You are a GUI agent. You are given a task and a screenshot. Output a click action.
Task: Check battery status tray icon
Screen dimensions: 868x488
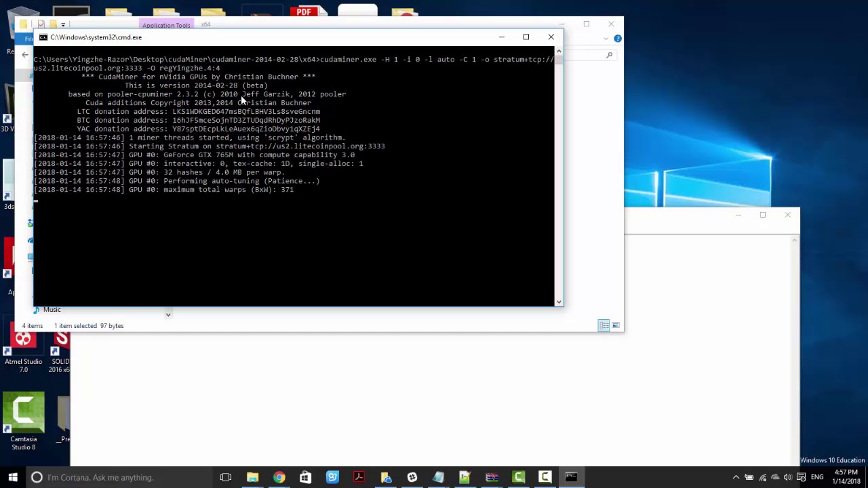749,477
